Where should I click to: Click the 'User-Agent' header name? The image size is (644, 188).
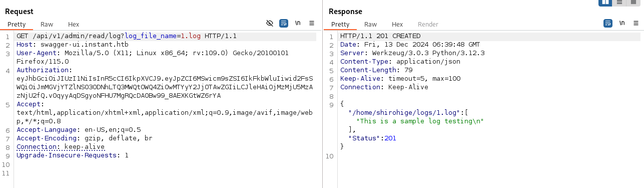(37, 53)
